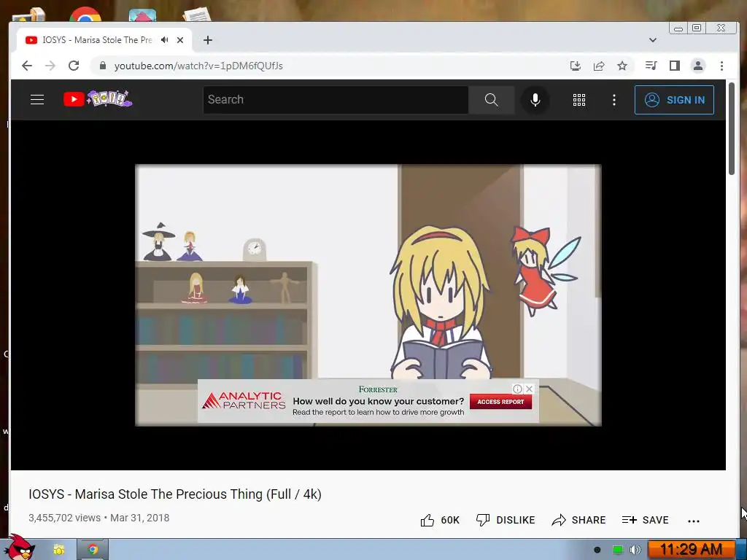The image size is (747, 560).
Task: Open the ad info icon
Action: [x=517, y=389]
